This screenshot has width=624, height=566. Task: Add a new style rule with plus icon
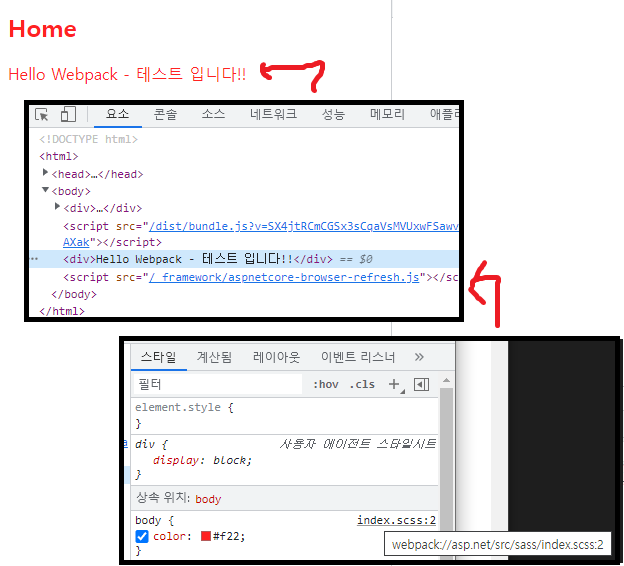pos(395,384)
